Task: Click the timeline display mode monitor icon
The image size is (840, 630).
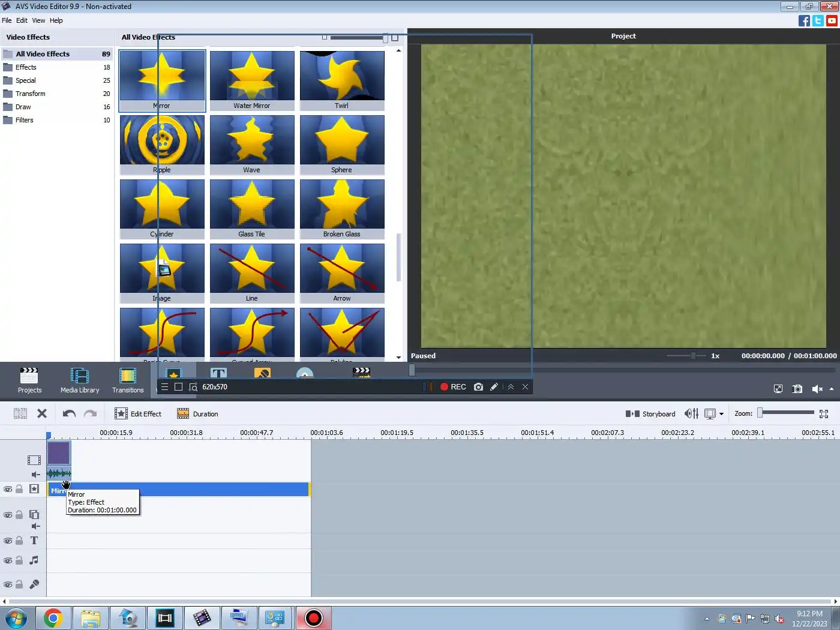Action: pyautogui.click(x=710, y=413)
